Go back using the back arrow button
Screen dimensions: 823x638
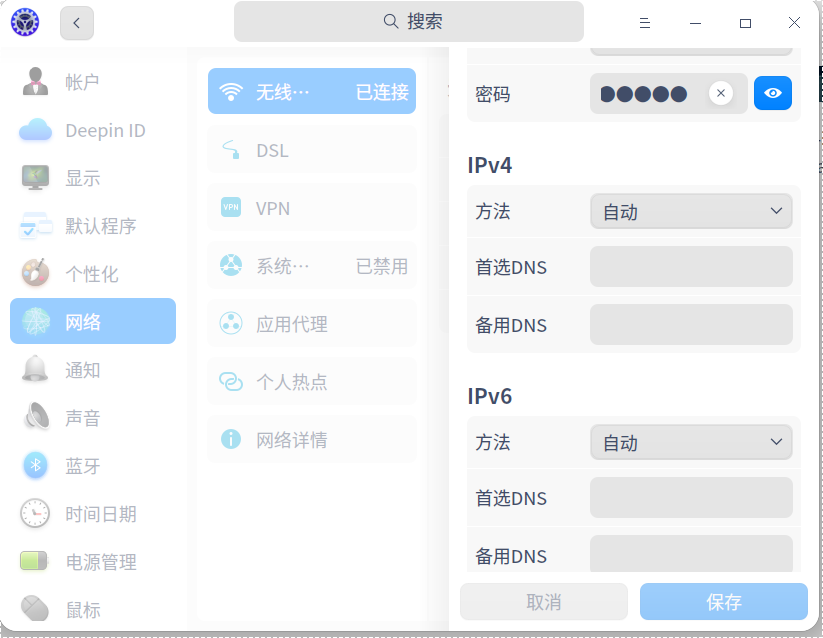tap(77, 23)
